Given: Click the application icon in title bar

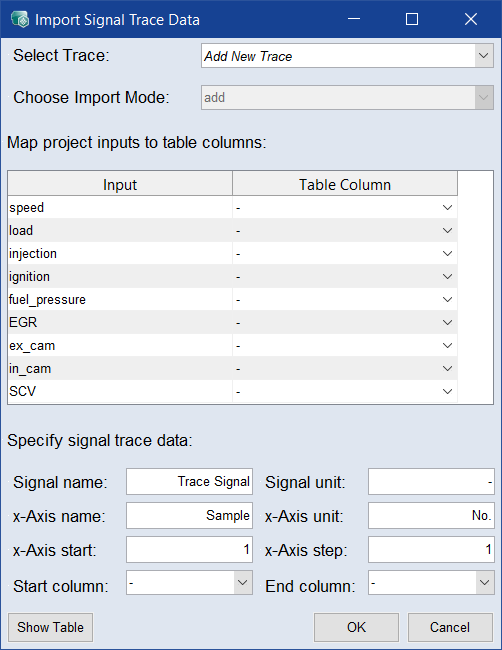Looking at the screenshot, I should coord(19,19).
